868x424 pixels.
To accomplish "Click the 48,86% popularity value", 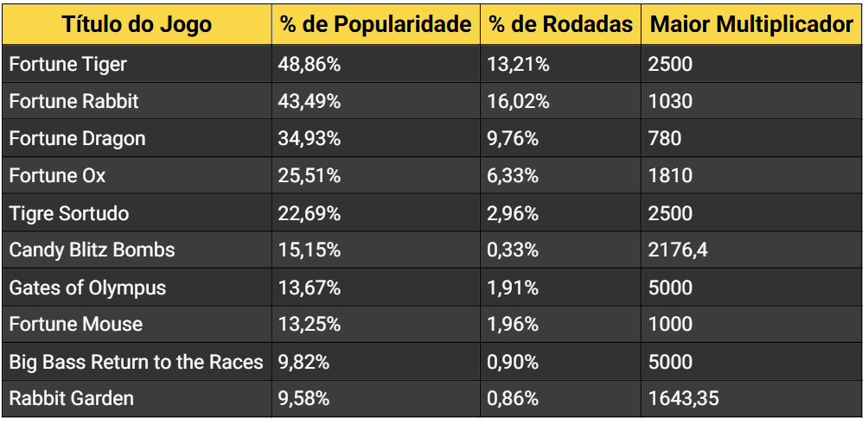I will point(309,65).
